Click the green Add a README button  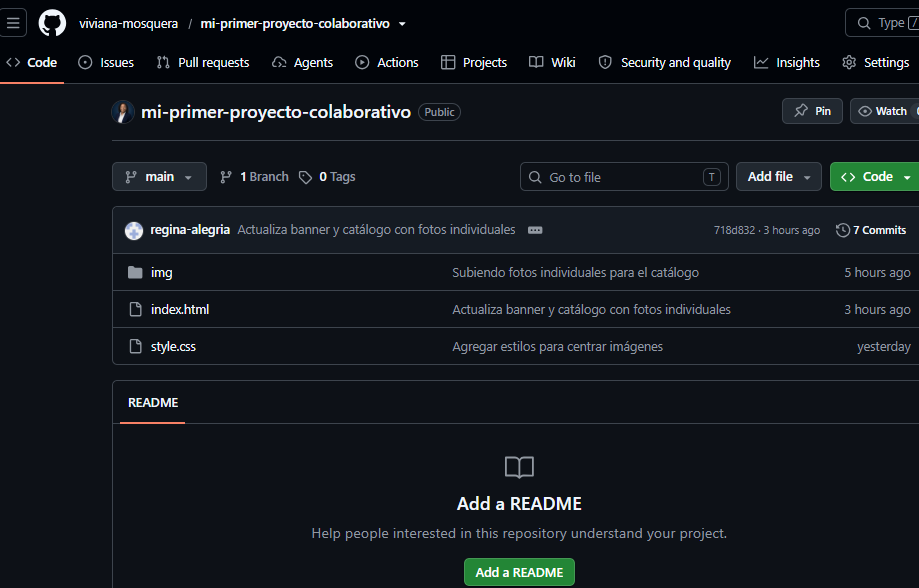coord(519,572)
